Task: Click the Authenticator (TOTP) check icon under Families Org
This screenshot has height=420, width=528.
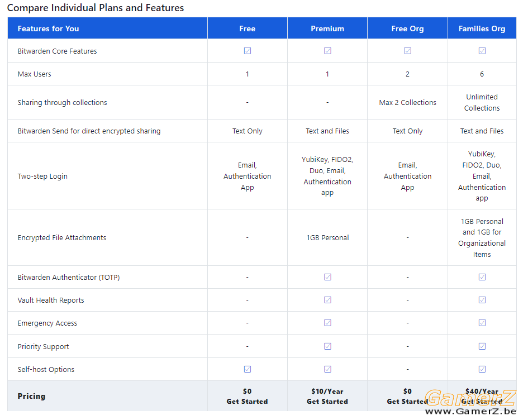Action: coord(482,277)
